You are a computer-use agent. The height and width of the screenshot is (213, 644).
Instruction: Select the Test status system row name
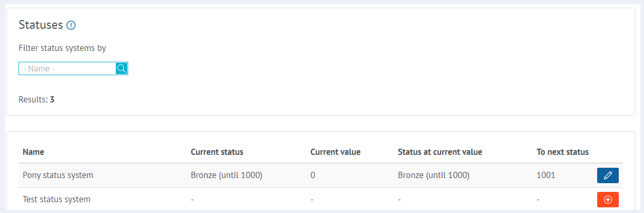(x=57, y=199)
